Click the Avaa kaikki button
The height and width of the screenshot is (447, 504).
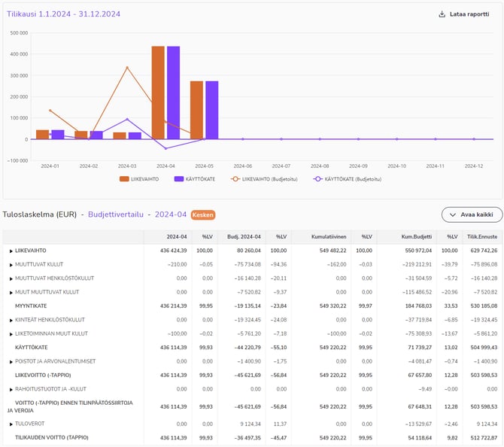click(472, 215)
